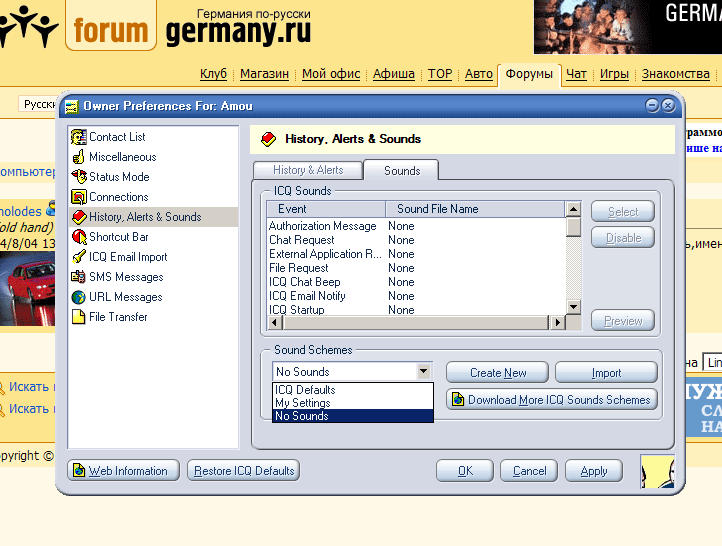Select External Application R... event row
The width and height of the screenshot is (722, 546).
416,254
